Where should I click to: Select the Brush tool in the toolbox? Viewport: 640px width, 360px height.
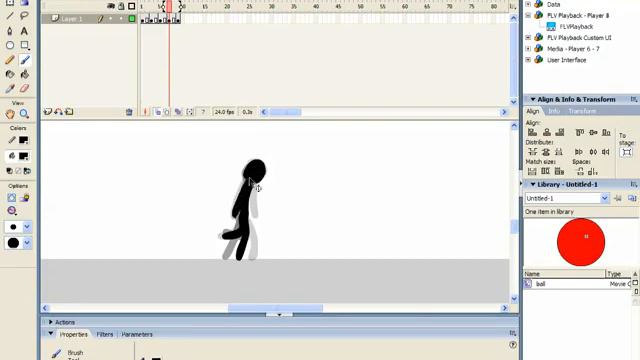tap(24, 60)
